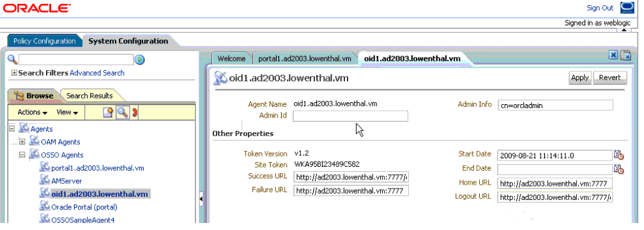Screen dimensions: 644x230
Task: Click the toolbar search magnifier icon
Action: click(x=123, y=112)
